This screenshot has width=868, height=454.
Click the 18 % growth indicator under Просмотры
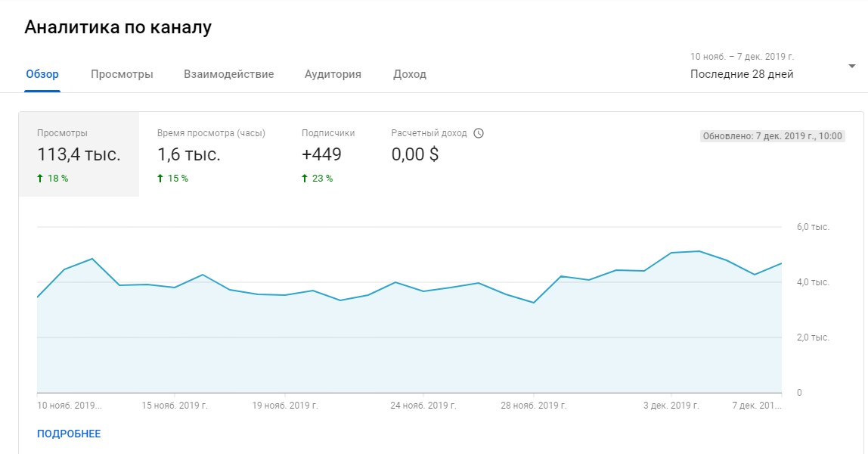(53, 179)
